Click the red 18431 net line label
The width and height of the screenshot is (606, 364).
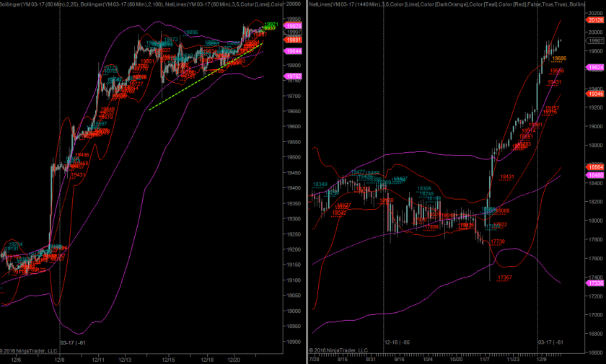pos(507,177)
